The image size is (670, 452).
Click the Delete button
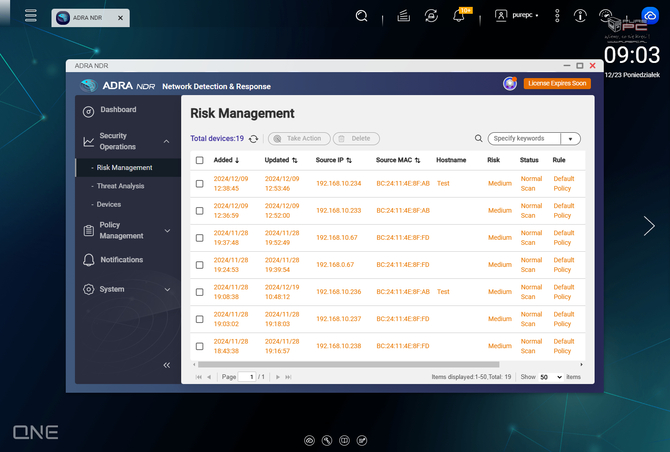356,138
